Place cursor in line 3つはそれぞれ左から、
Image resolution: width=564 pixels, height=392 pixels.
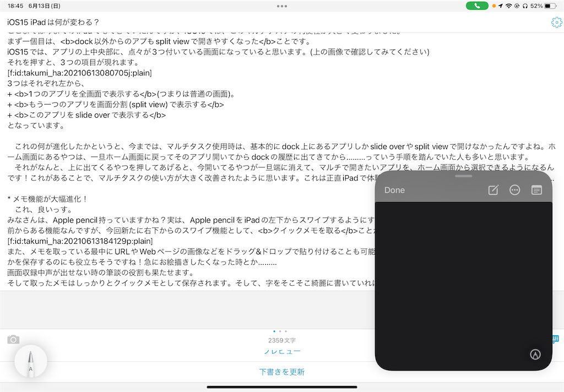point(46,84)
